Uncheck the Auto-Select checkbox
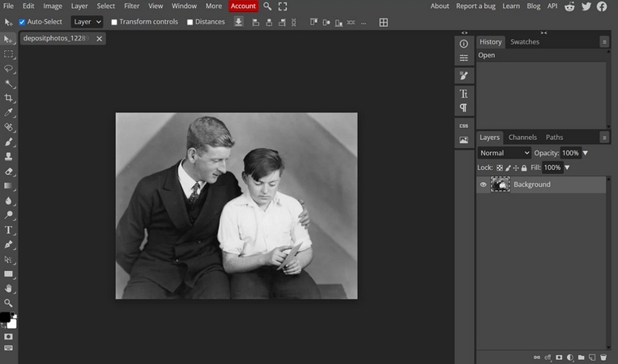618x364 pixels. [22, 22]
